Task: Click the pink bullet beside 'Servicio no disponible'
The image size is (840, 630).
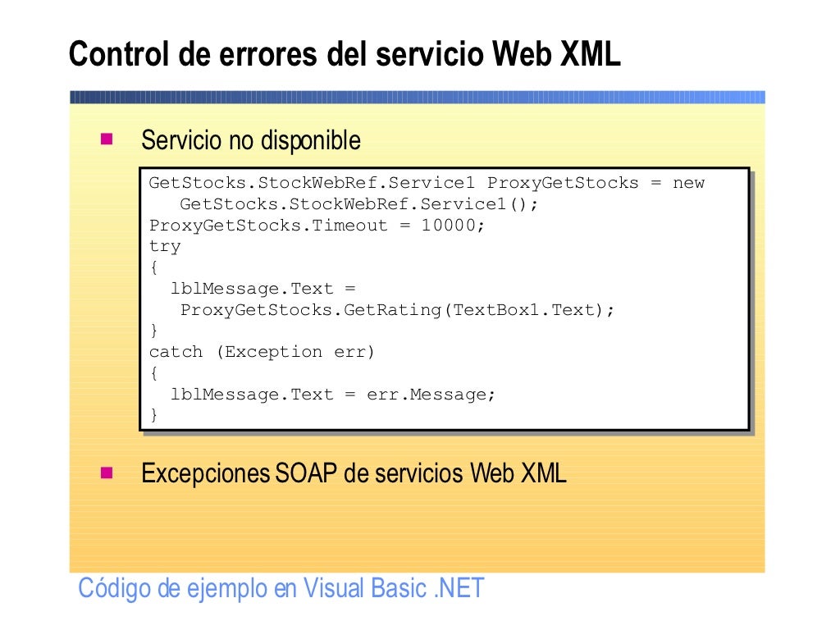Action: (x=107, y=139)
